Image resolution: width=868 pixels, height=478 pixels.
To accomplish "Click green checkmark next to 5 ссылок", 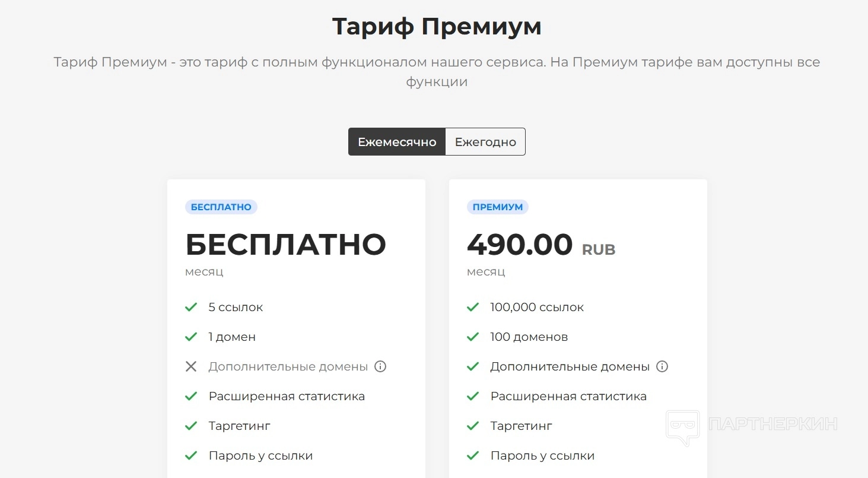I will point(191,307).
